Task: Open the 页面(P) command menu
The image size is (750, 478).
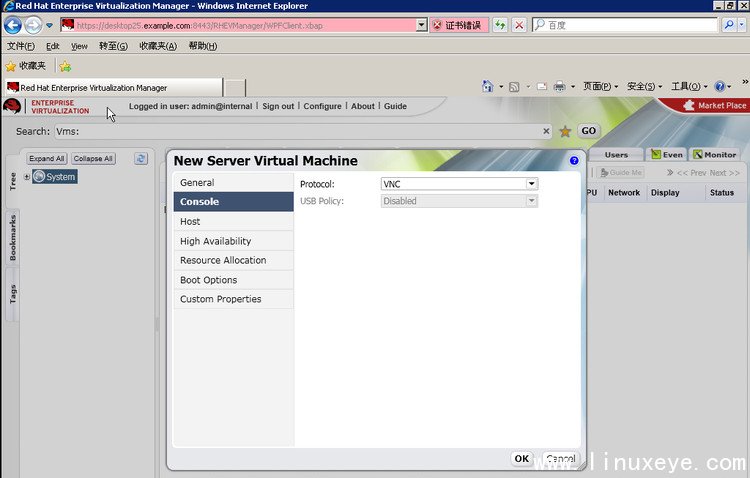Action: 600,87
